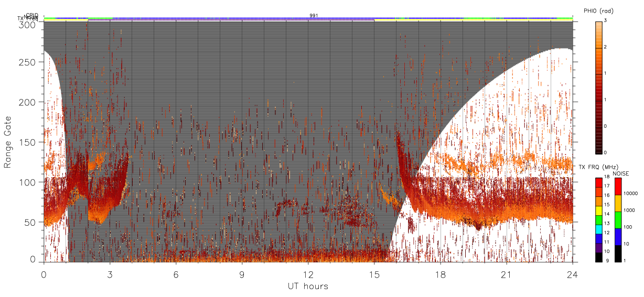Screen dimensions: 644x297
Task: Click the red top segment of NOISE bar
Action: [619, 186]
